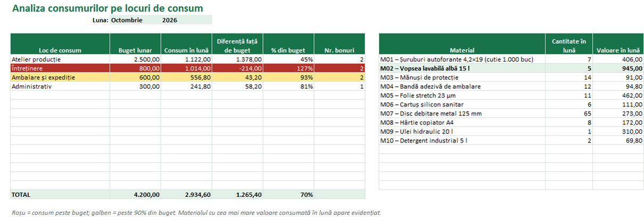Click the '127%' over-budget cell
Screen dimensions: 644x217
(x=288, y=69)
